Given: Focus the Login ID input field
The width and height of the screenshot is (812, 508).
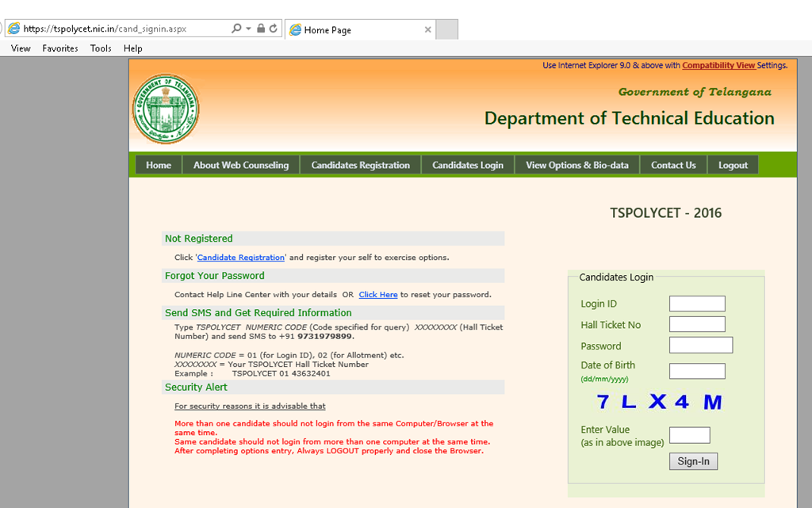Looking at the screenshot, I should [697, 304].
